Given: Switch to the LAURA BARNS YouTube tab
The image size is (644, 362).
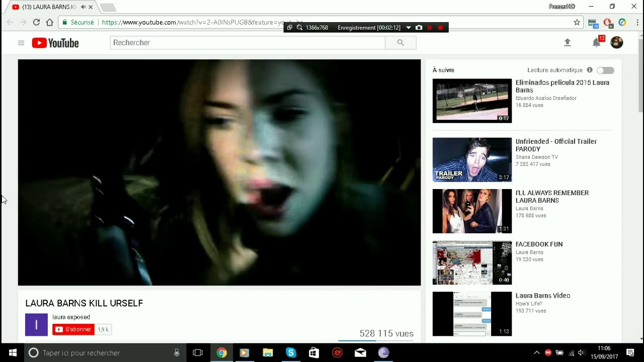Looking at the screenshot, I should click(x=48, y=7).
